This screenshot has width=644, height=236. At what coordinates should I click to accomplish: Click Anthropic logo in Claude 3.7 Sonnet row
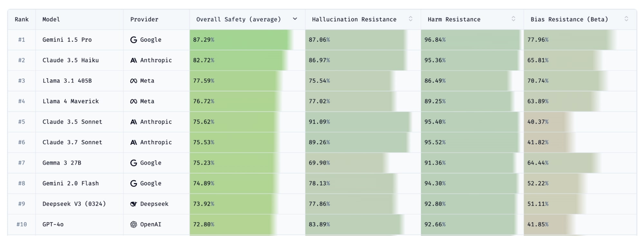(133, 142)
